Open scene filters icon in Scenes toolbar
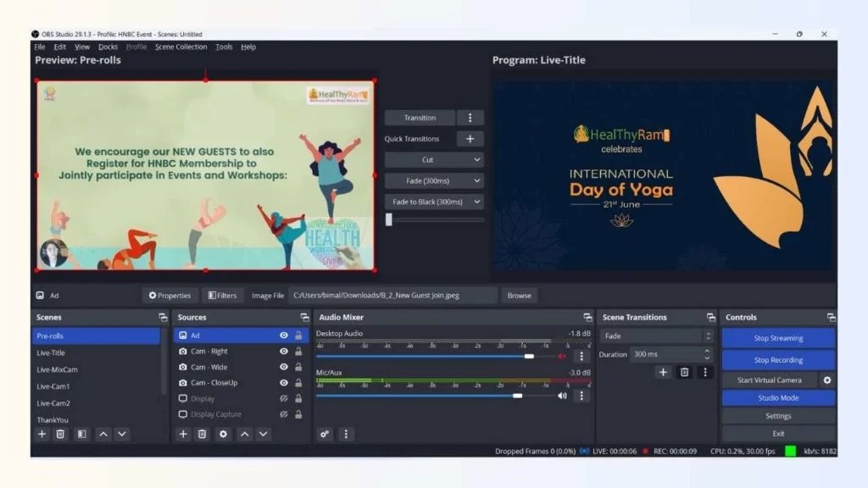This screenshot has width=868, height=488. (81, 435)
